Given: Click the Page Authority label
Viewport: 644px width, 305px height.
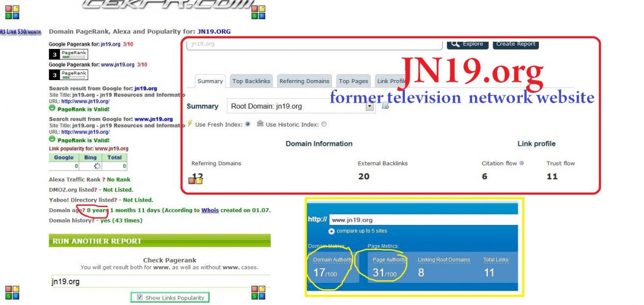Looking at the screenshot, I should (x=390, y=260).
